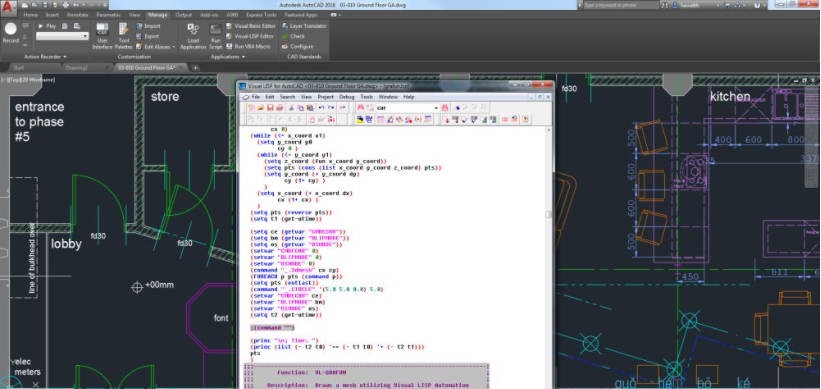Open the AutoCAD application menu (red A)
Viewport: 821px width, 389px height.
coord(8,8)
